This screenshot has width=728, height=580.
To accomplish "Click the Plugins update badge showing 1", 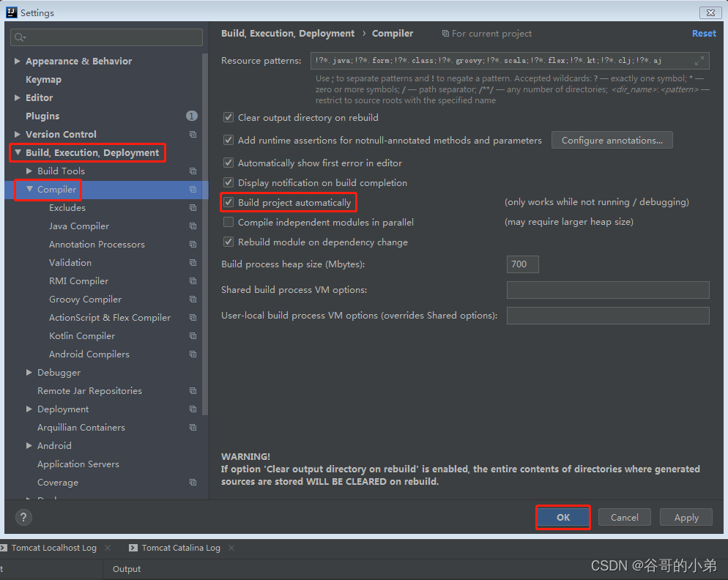I will click(x=192, y=116).
